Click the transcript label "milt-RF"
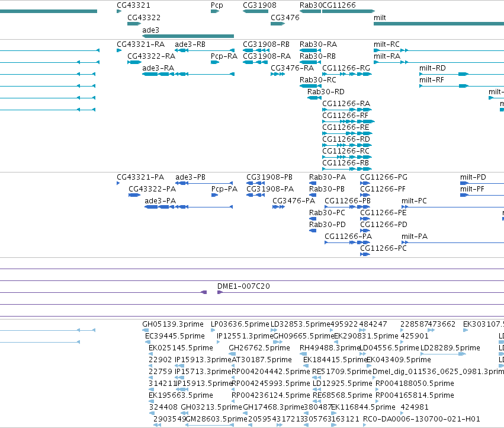Screen dimensions: 504x428 (x=431, y=80)
